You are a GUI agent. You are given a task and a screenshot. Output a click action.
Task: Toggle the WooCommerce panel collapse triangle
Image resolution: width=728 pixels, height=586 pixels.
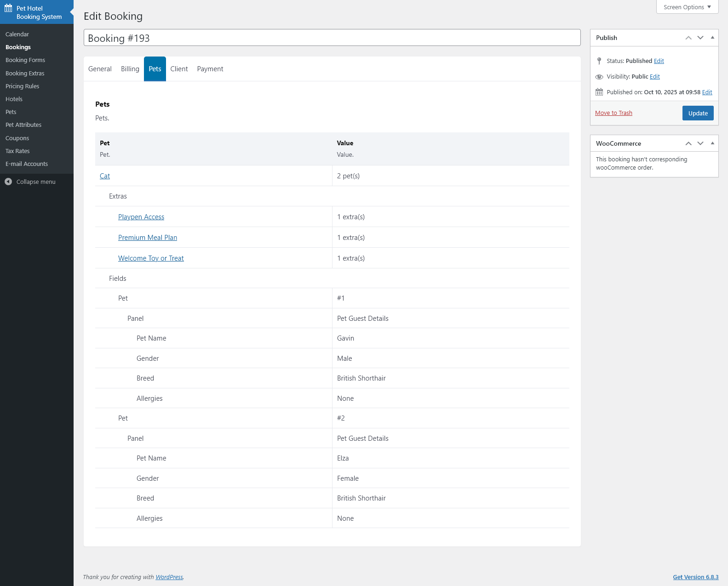pos(712,143)
